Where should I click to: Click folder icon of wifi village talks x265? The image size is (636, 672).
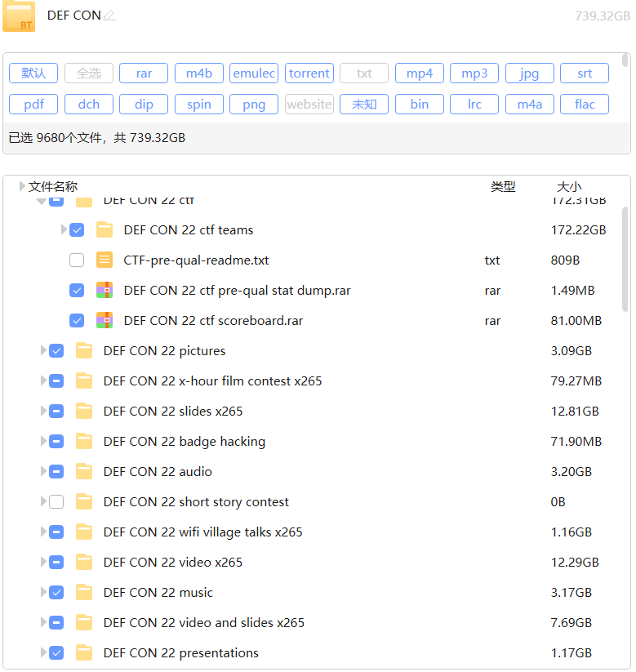pyautogui.click(x=84, y=532)
